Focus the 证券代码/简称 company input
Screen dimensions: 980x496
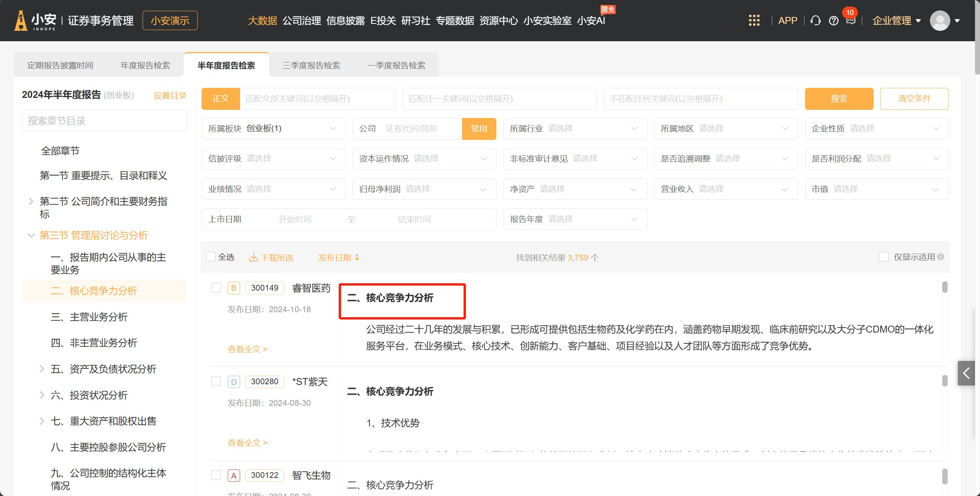click(422, 129)
